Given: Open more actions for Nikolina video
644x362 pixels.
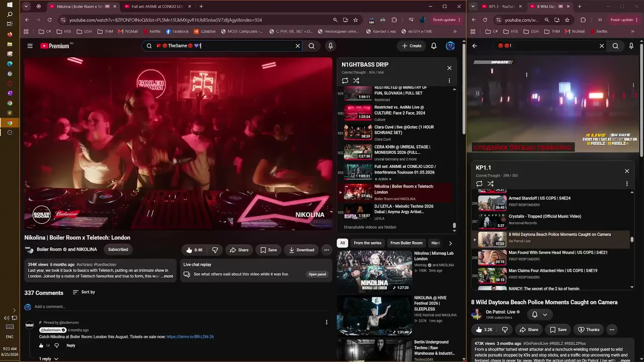Looking at the screenshot, I should coord(327,250).
